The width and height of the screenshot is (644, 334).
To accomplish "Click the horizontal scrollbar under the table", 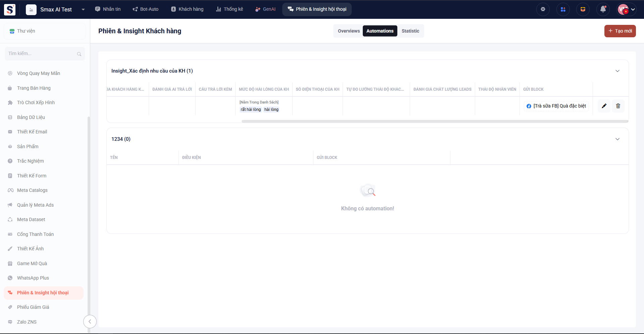I will pyautogui.click(x=435, y=121).
